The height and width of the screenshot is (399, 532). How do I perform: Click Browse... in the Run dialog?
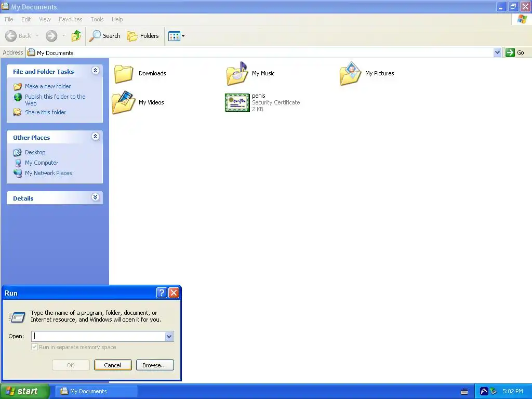155,365
